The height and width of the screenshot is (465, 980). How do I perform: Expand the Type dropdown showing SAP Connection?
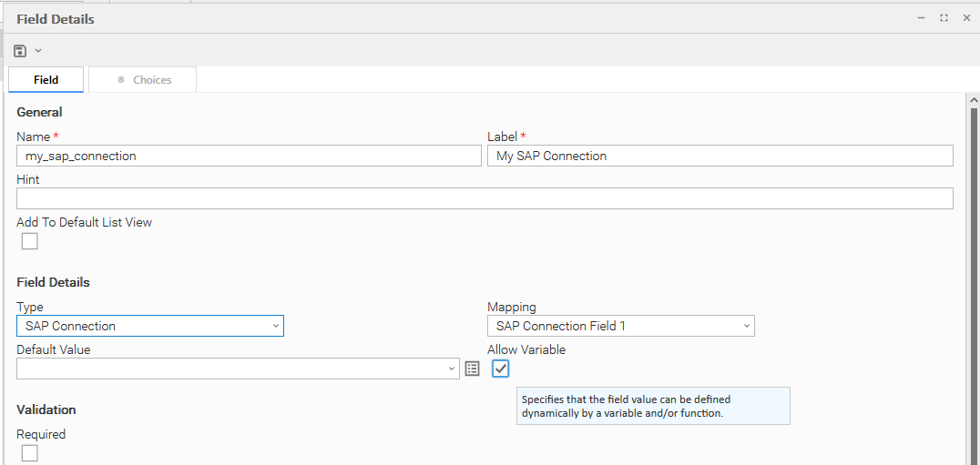150,326
